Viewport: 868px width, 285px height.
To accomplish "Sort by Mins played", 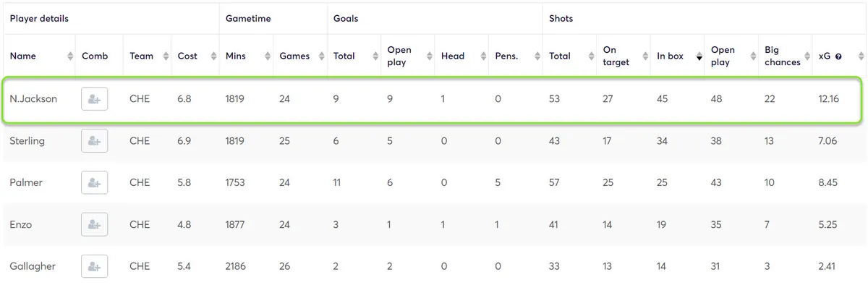I will tap(246, 56).
